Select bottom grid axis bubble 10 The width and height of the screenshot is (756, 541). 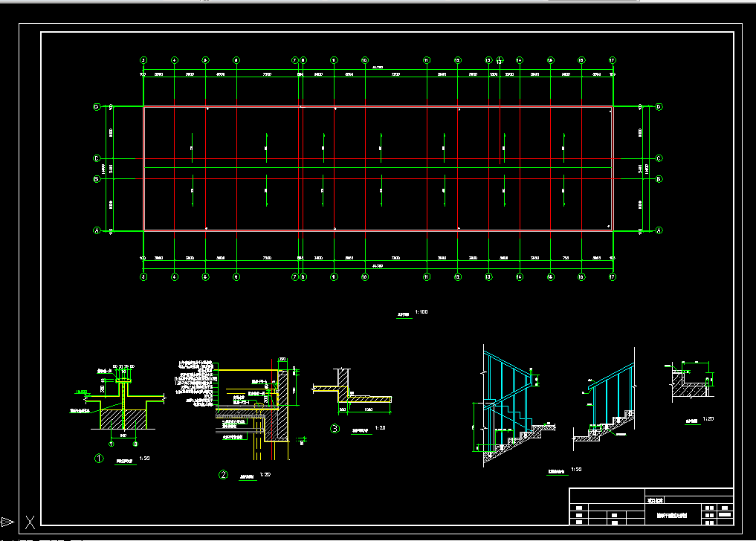tap(364, 276)
